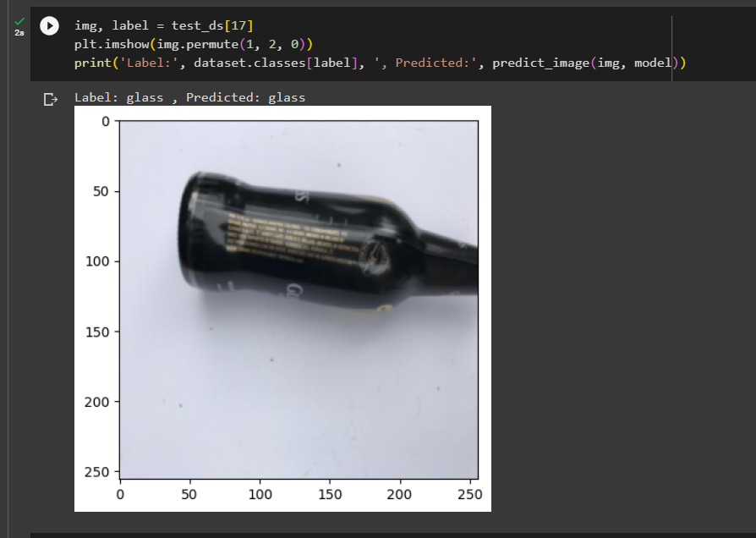Click the 2s execution time indicator

coord(19,33)
